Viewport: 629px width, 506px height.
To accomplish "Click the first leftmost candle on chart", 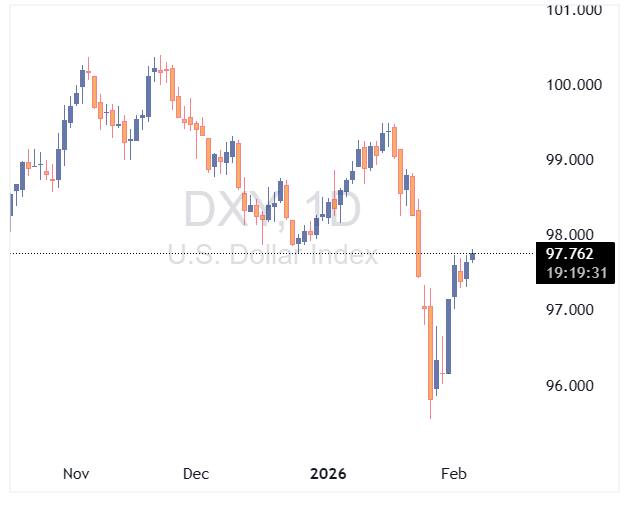I will [x=11, y=203].
